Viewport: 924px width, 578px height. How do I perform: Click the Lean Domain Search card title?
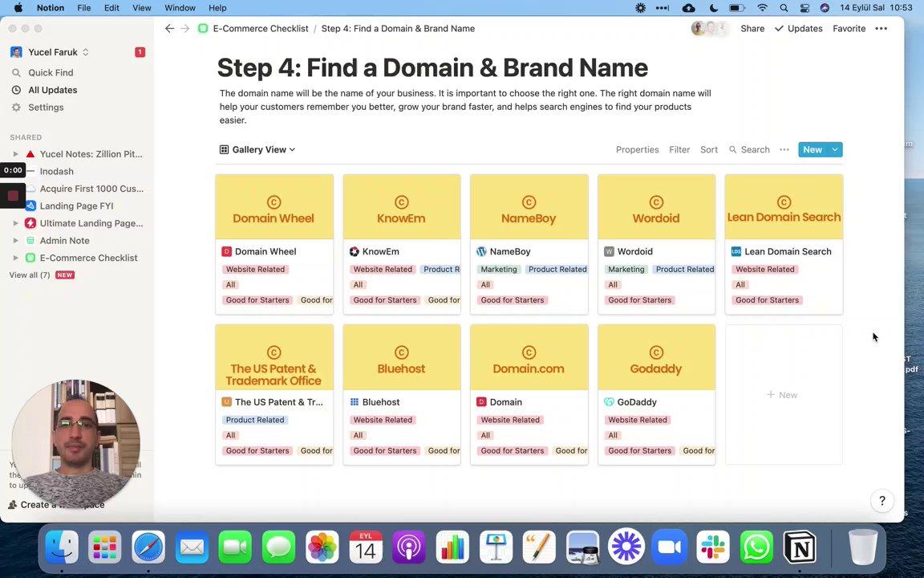(788, 252)
